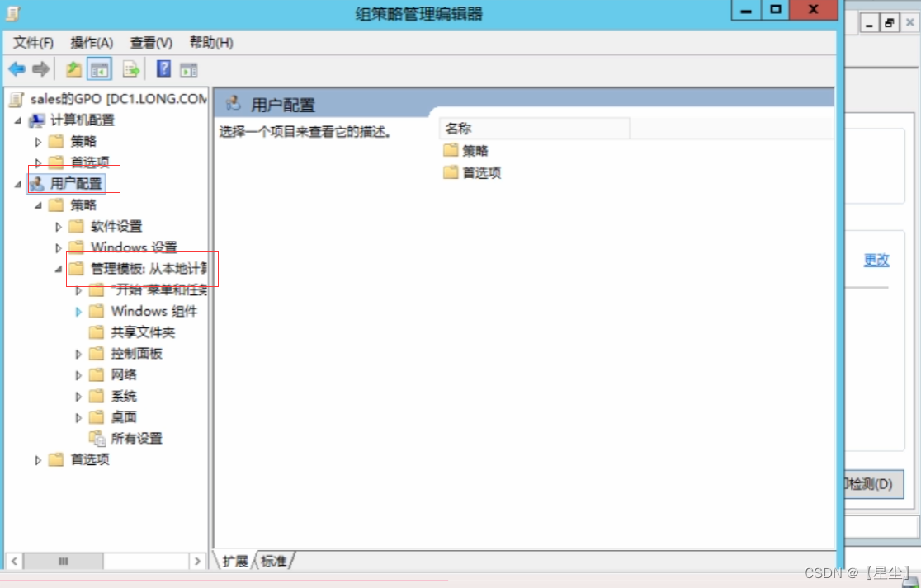921x588 pixels.
Task: Click the 更改 link in background window
Action: click(876, 260)
